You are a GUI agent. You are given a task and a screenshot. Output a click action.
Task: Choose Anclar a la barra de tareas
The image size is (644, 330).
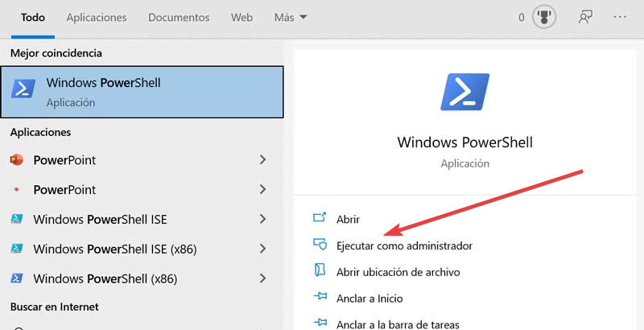click(398, 324)
